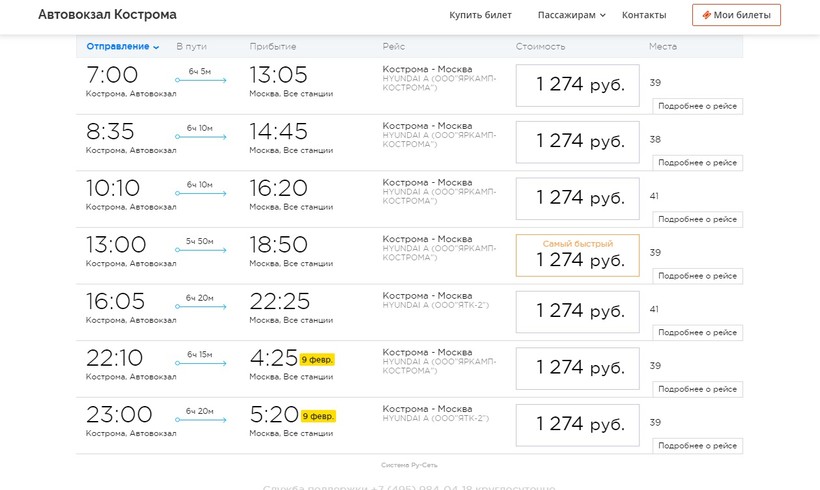The image size is (820, 490).
Task: Choose the Самый быстрый 13:00 trip price
Action: (577, 256)
